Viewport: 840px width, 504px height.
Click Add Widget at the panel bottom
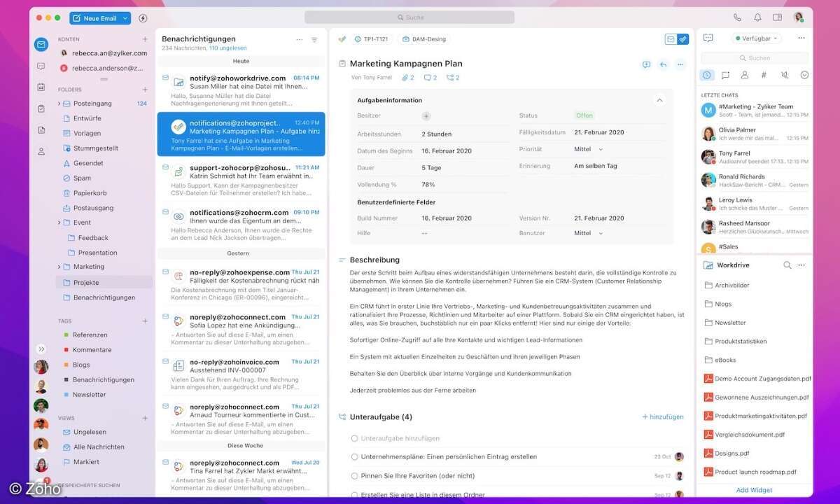click(x=754, y=490)
